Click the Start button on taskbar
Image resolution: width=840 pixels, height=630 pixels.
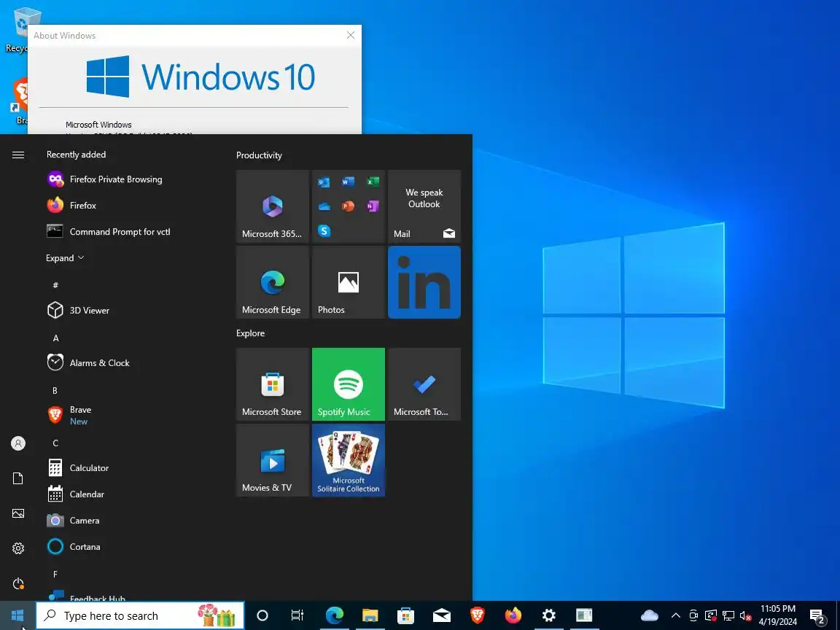pos(17,615)
